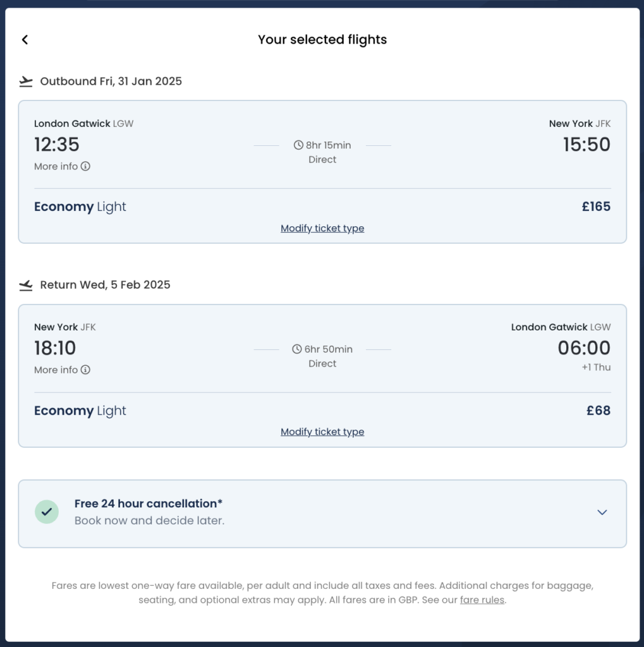
Task: Click the outbound takeoff plane icon
Action: point(26,82)
